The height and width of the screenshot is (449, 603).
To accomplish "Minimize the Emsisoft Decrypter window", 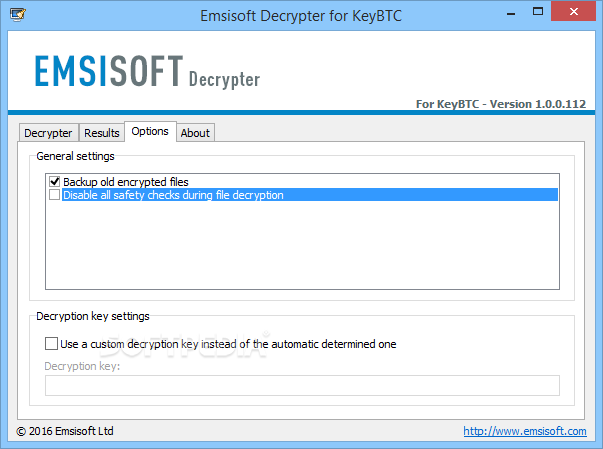I will [511, 14].
